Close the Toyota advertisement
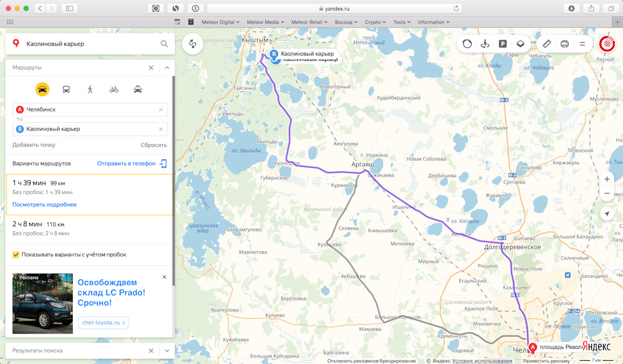Screen dimensions: 623x364 [164, 277]
